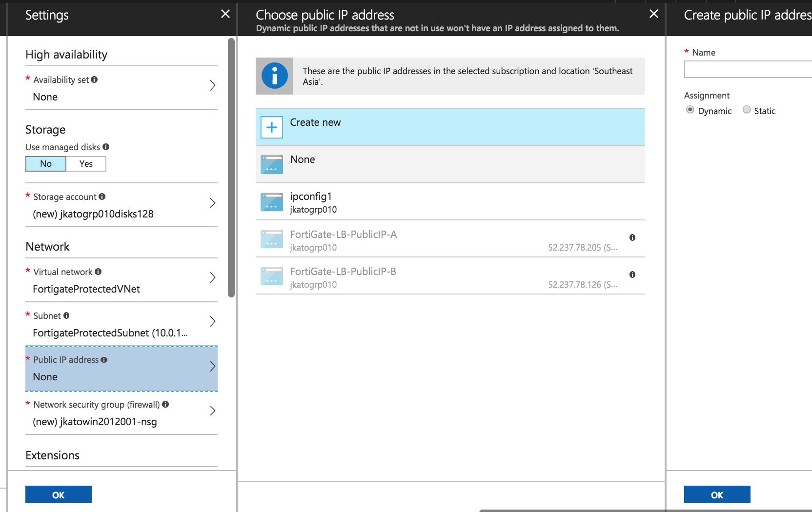Expand the Availability set chevron
Screen dimensions: 812x512
[212, 85]
